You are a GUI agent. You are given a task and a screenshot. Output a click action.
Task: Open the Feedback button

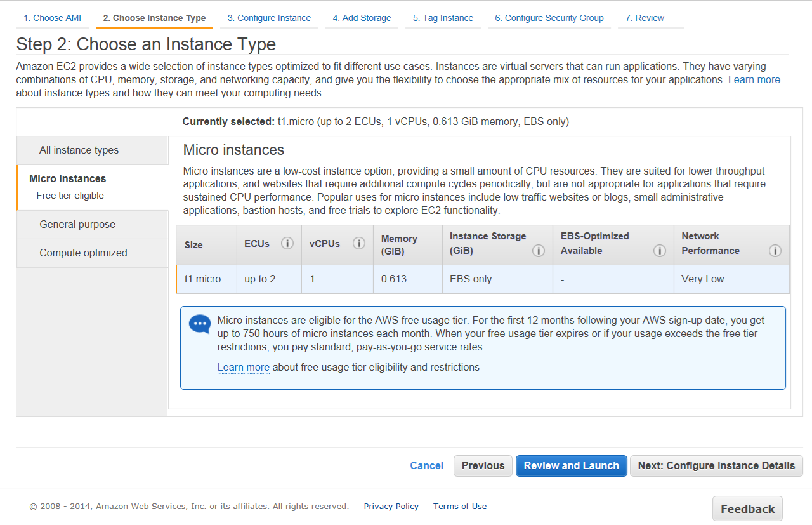coord(747,509)
